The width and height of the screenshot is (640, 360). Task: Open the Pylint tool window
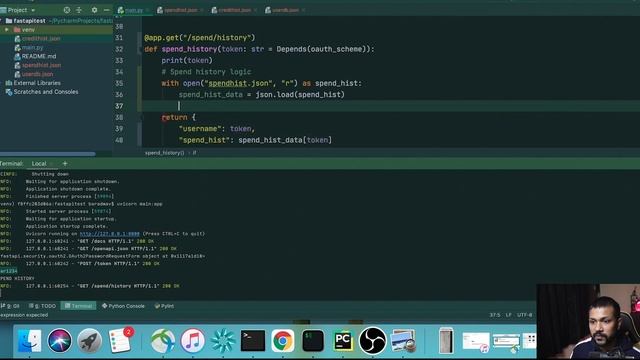pyautogui.click(x=164, y=306)
